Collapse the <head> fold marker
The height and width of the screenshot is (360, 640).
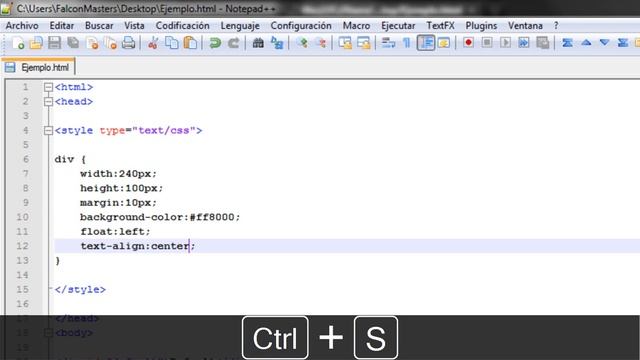click(x=48, y=102)
